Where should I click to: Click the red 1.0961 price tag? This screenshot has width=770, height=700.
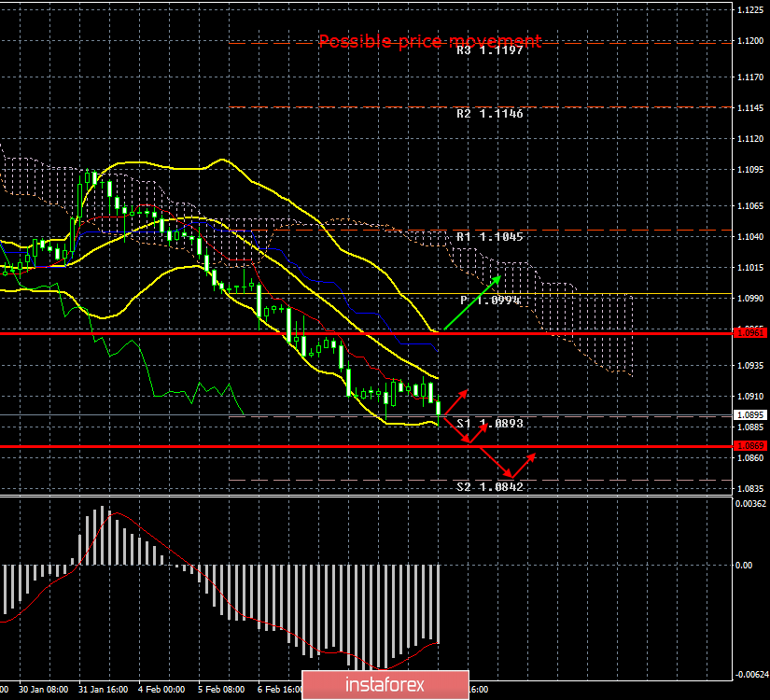point(750,333)
